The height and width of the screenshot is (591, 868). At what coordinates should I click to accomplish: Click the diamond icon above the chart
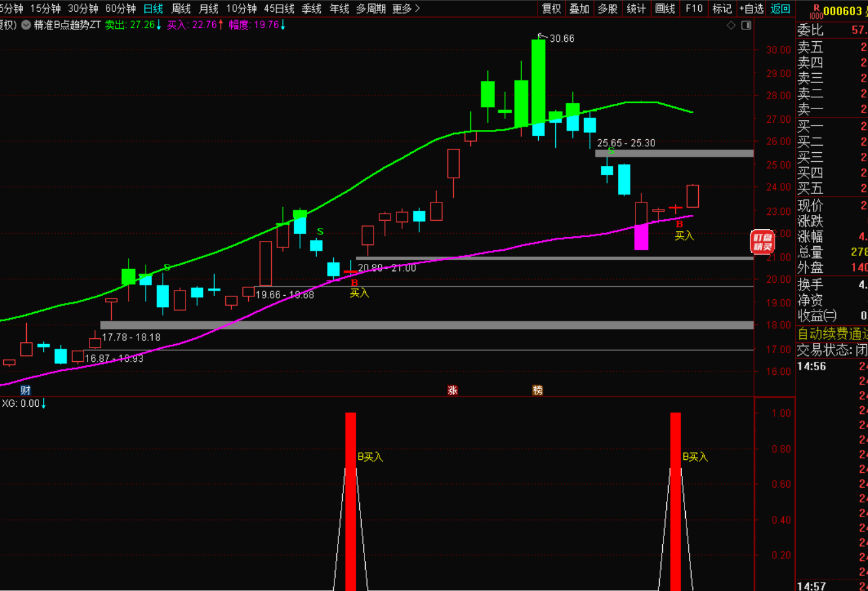coord(731,25)
